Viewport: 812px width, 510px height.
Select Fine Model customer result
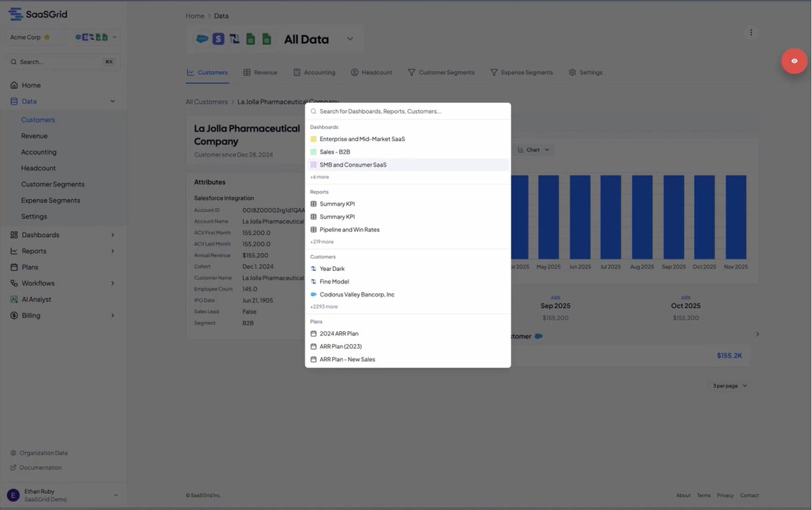coord(408,282)
